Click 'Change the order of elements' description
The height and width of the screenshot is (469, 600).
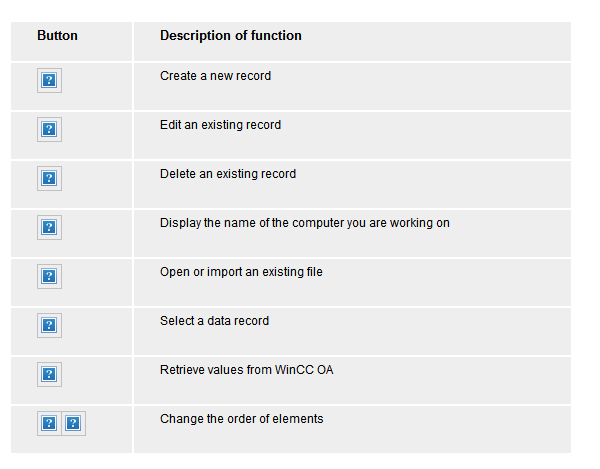coord(241,419)
